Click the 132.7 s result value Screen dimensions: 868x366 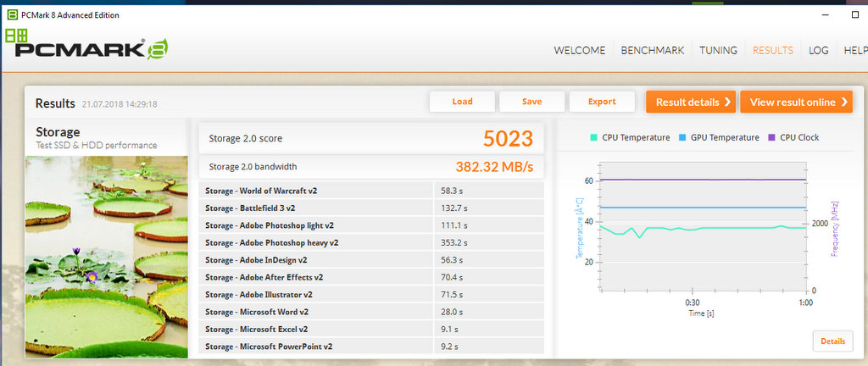point(454,208)
